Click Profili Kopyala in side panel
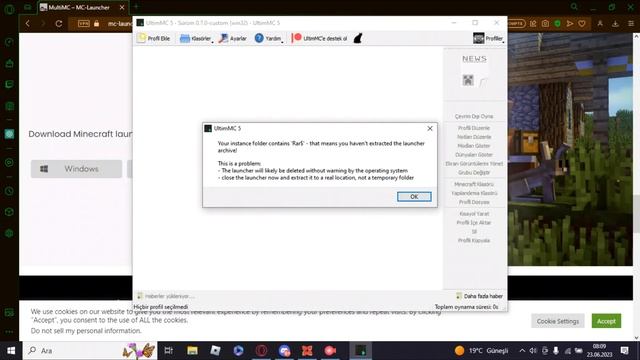This screenshot has height=360, width=640. coord(474,240)
